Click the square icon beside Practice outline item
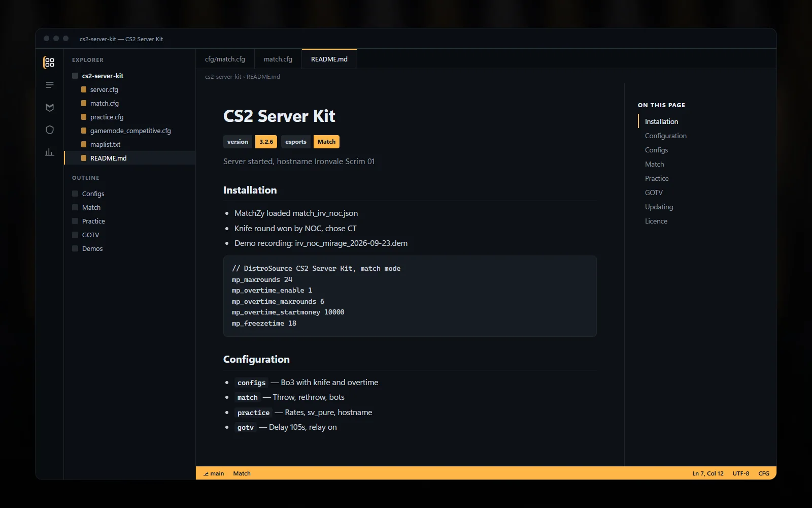Screen dimensions: 812x508 [x=75, y=221]
